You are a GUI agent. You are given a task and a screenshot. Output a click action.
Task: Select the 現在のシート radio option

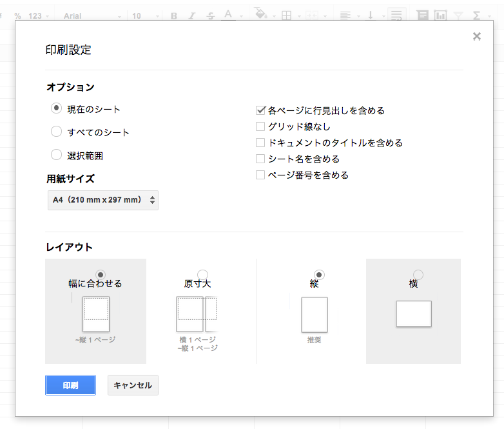[x=56, y=108]
